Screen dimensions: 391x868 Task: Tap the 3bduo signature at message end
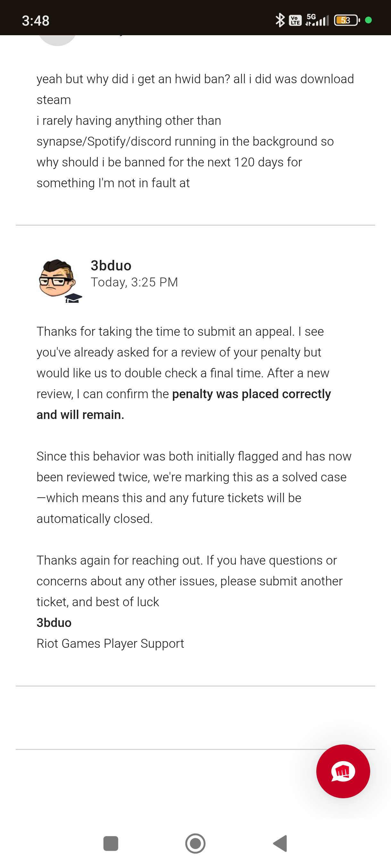[54, 623]
